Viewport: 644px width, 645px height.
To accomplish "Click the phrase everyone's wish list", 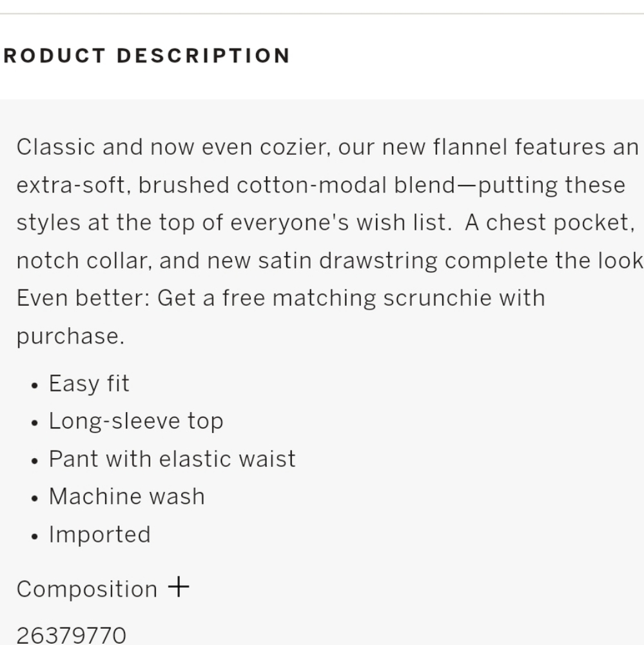I will point(338,223).
